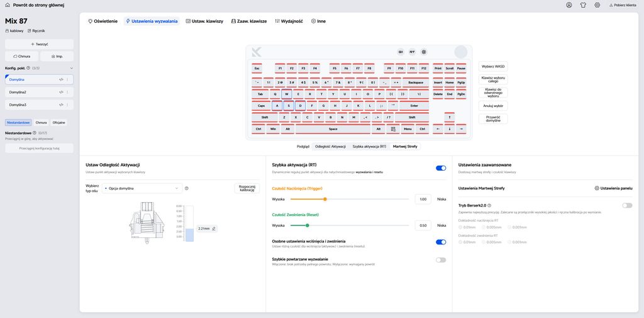
Task: Click the help icon next to the Niestandardowe heading
Action: point(35,133)
